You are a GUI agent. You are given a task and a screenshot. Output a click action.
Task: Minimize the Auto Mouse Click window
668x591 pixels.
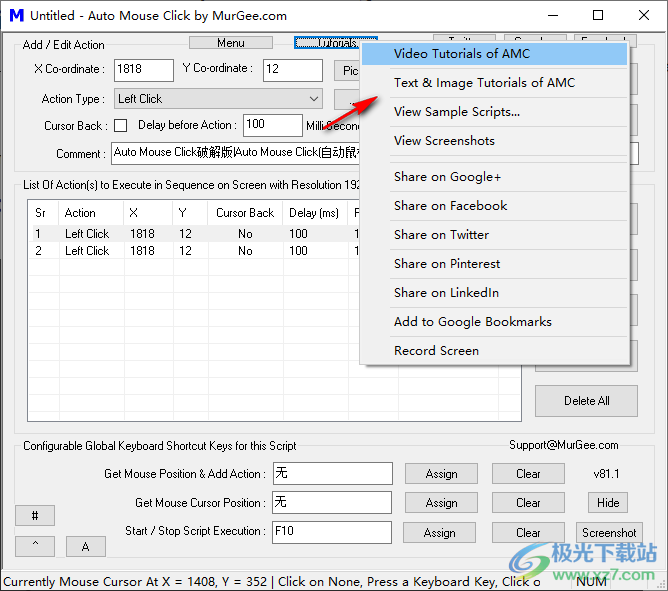tap(553, 15)
